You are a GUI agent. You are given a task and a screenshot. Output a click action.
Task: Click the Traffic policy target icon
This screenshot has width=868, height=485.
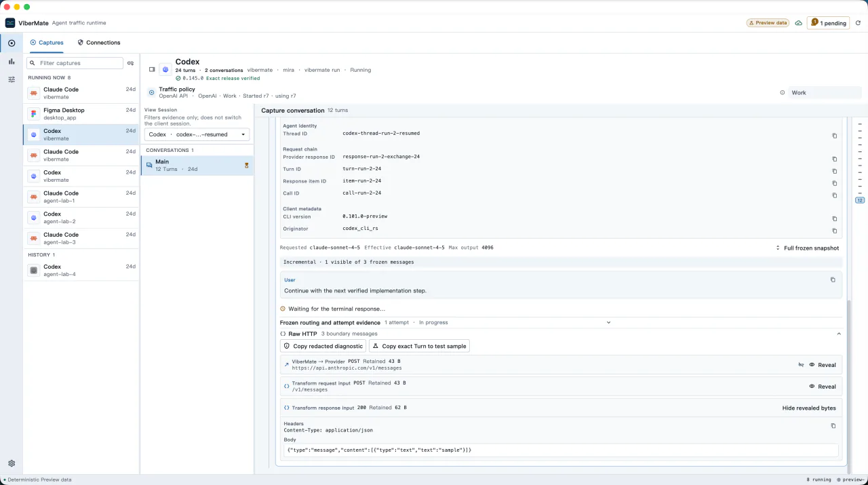(151, 92)
